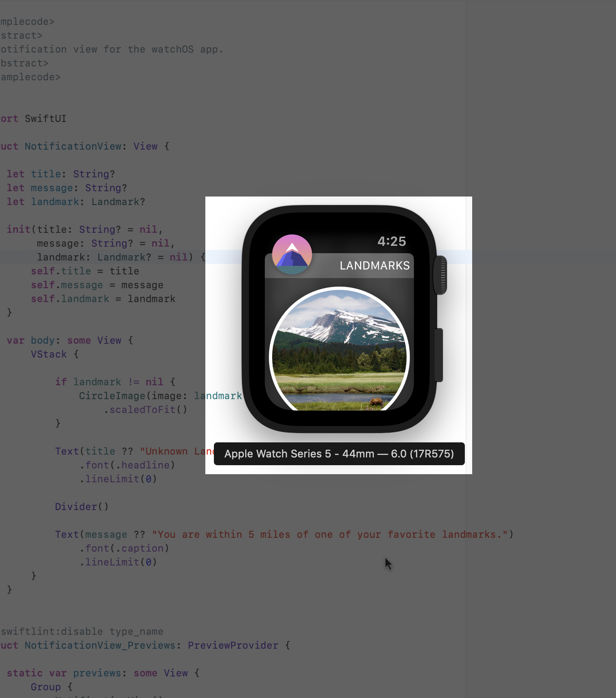The width and height of the screenshot is (616, 698).
Task: Click the 'VStack {' line
Action: [x=55, y=354]
